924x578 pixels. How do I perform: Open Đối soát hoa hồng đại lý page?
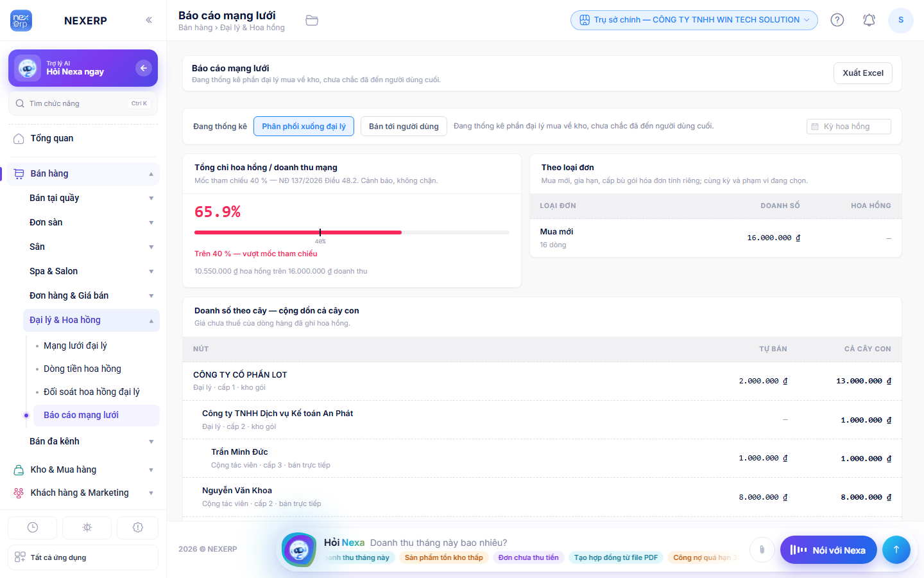click(91, 392)
